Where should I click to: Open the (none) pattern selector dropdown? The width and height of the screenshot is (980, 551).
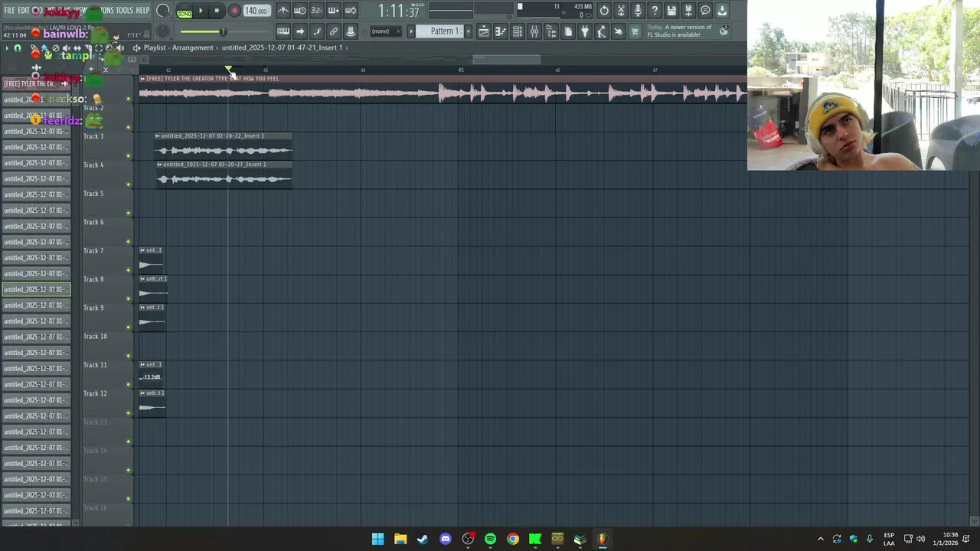point(384,31)
